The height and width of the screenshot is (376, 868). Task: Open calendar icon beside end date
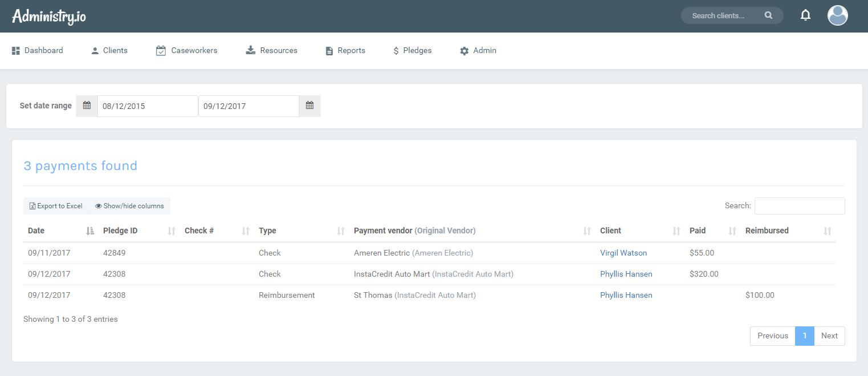(x=309, y=106)
